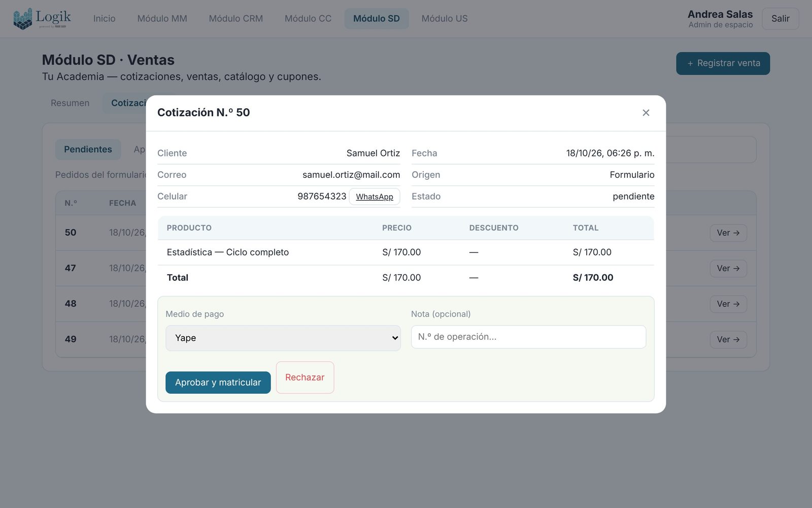Image resolution: width=812 pixels, height=508 pixels.
Task: Click the bold total S/ 170.00
Action: pos(593,278)
